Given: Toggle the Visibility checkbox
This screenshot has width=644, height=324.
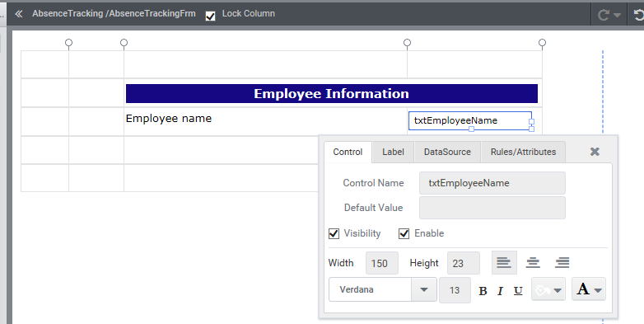Looking at the screenshot, I should 334,233.
